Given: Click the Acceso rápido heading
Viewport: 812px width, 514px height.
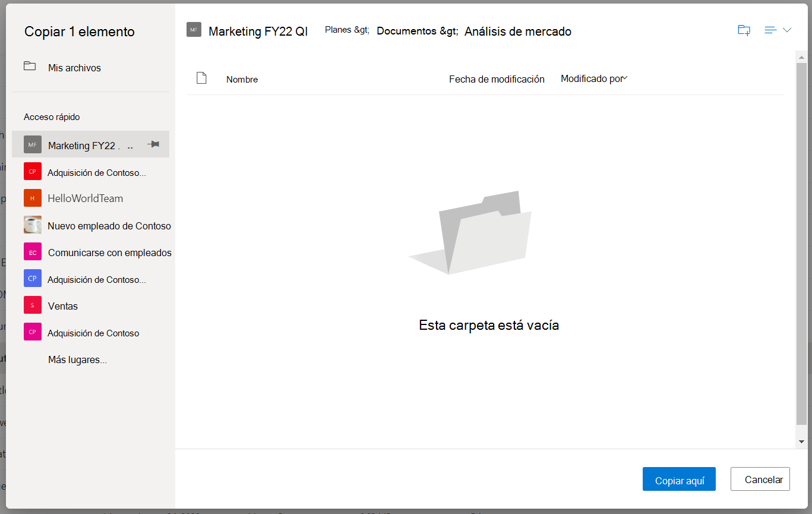Looking at the screenshot, I should (x=52, y=117).
